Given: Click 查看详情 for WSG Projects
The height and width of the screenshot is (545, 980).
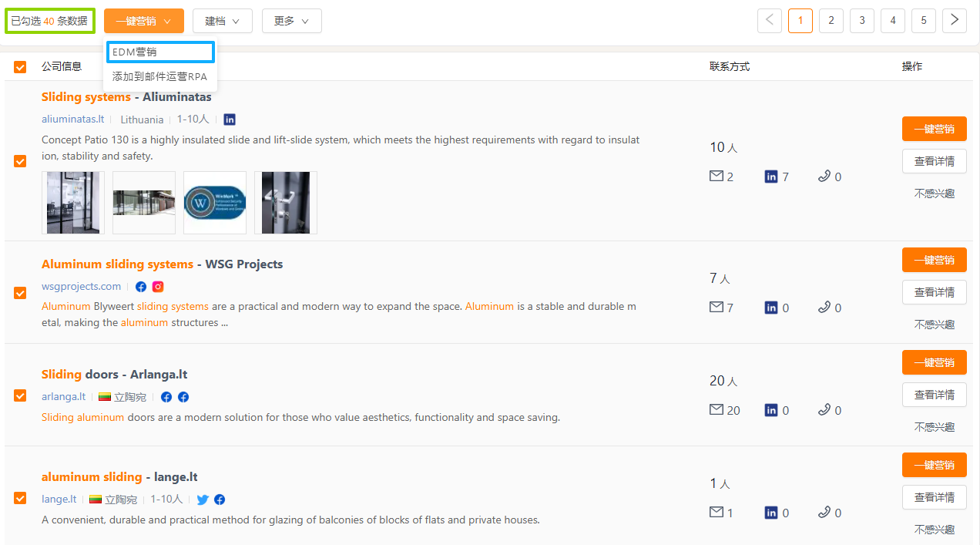Looking at the screenshot, I should coord(935,292).
